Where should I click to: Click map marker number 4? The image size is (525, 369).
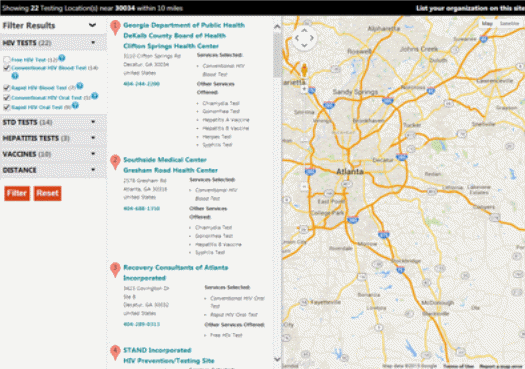115,353
